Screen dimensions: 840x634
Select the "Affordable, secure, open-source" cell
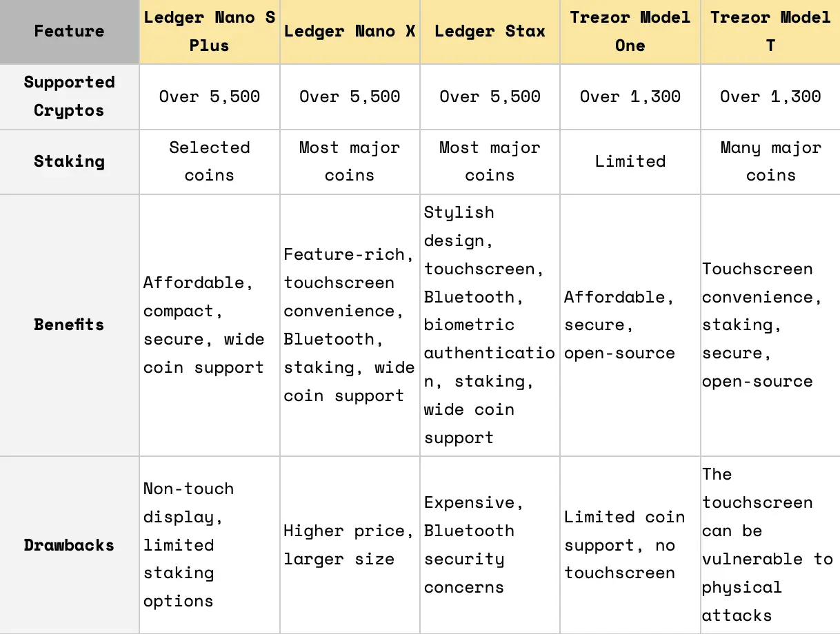pyautogui.click(x=630, y=325)
